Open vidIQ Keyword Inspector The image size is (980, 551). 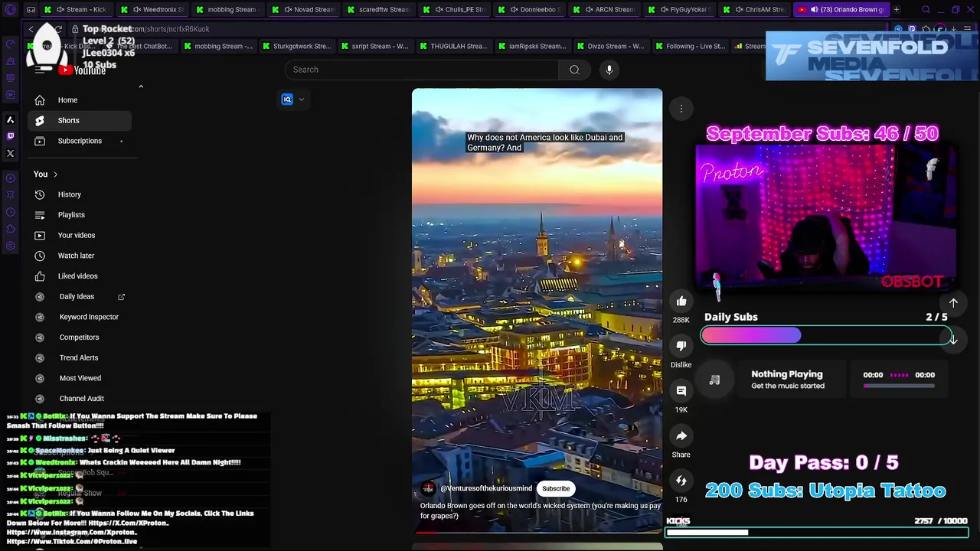click(x=80, y=317)
